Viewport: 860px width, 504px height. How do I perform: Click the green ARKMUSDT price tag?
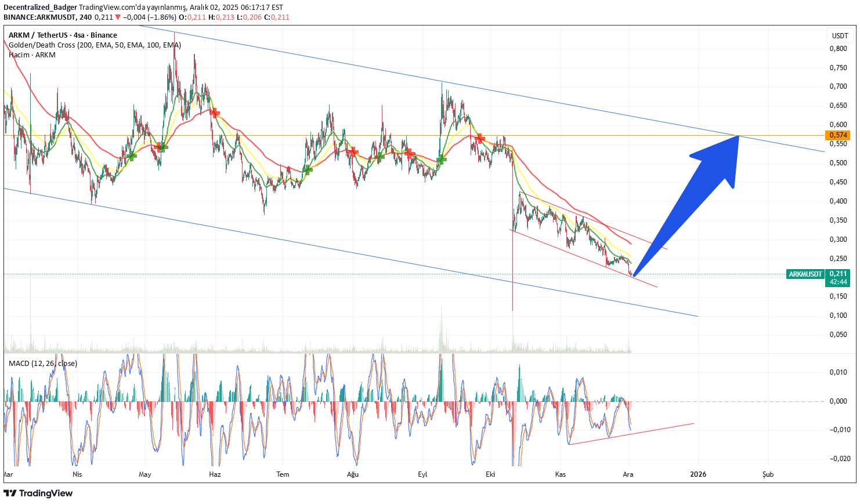click(x=805, y=274)
